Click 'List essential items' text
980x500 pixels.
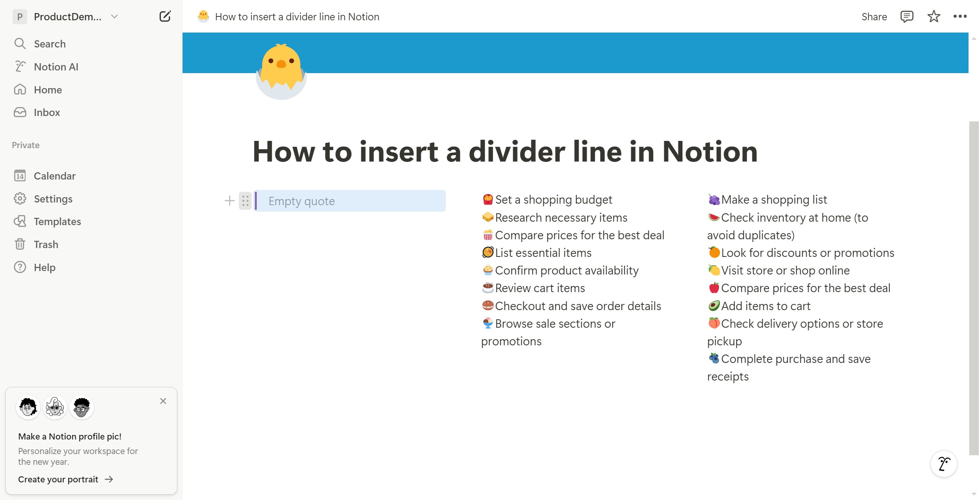(x=543, y=253)
